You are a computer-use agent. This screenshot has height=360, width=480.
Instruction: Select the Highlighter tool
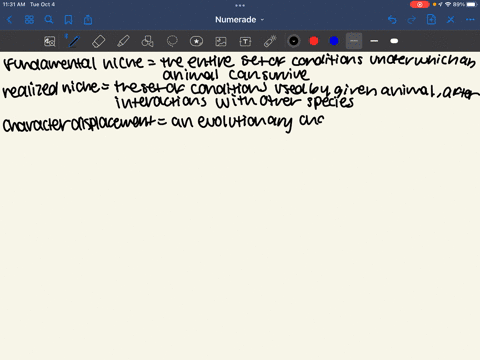(123, 41)
